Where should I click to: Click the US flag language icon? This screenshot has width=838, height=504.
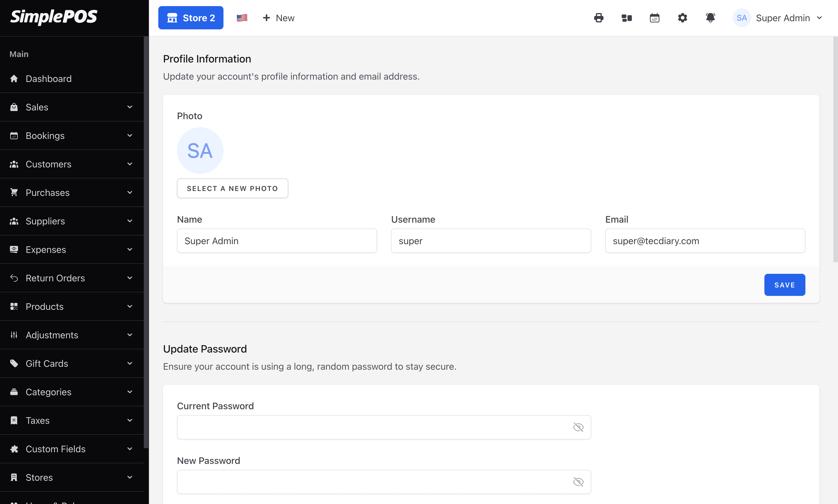(242, 18)
